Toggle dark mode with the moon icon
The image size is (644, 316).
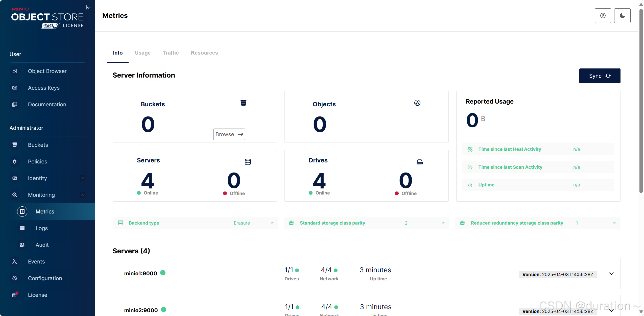622,16
